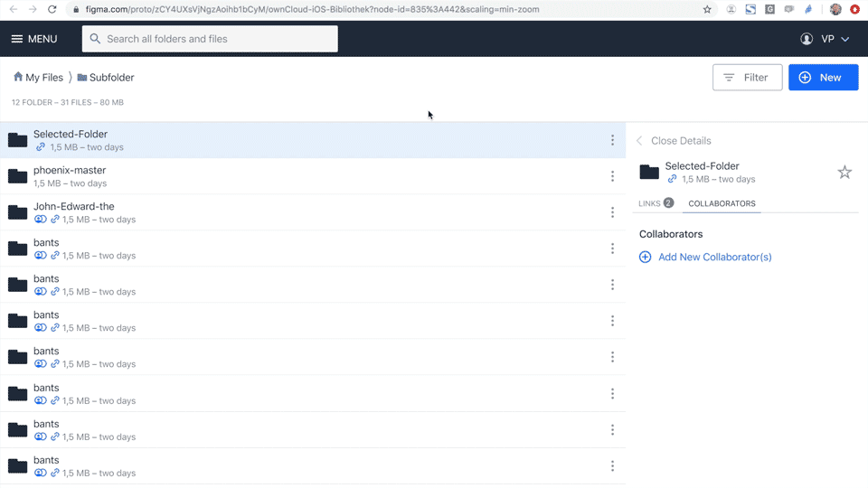Open three-dot menu for John-Edward-the row
Image resolution: width=868 pixels, height=488 pixels.
coord(612,212)
